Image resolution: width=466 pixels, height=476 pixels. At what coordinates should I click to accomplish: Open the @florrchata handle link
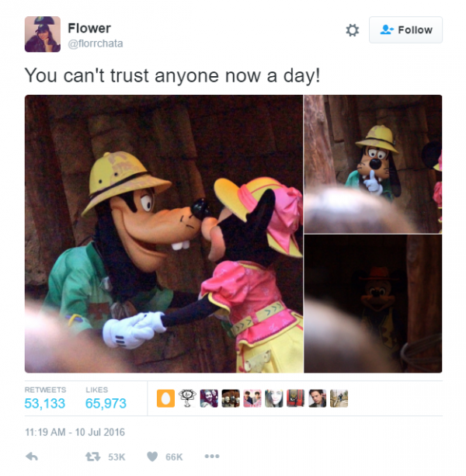point(96,43)
